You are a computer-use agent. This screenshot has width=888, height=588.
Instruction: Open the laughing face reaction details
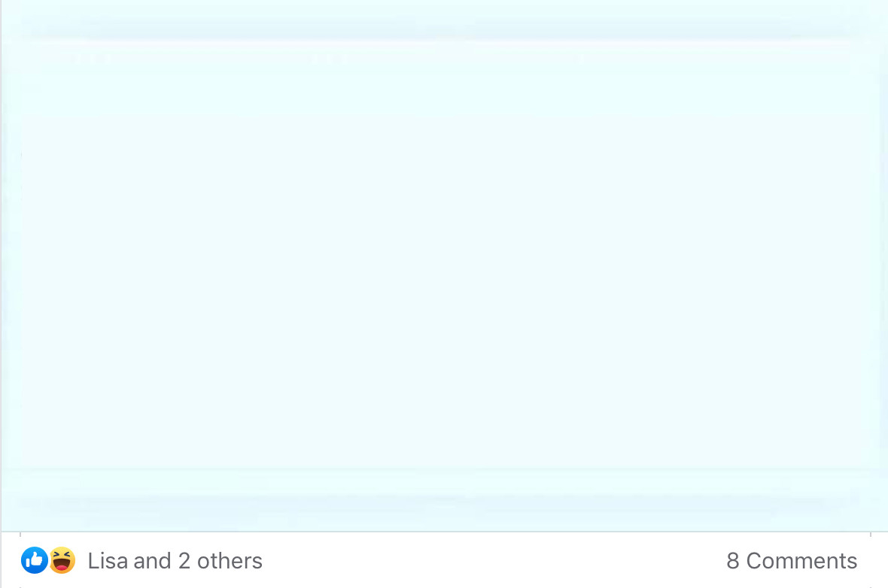(62, 560)
